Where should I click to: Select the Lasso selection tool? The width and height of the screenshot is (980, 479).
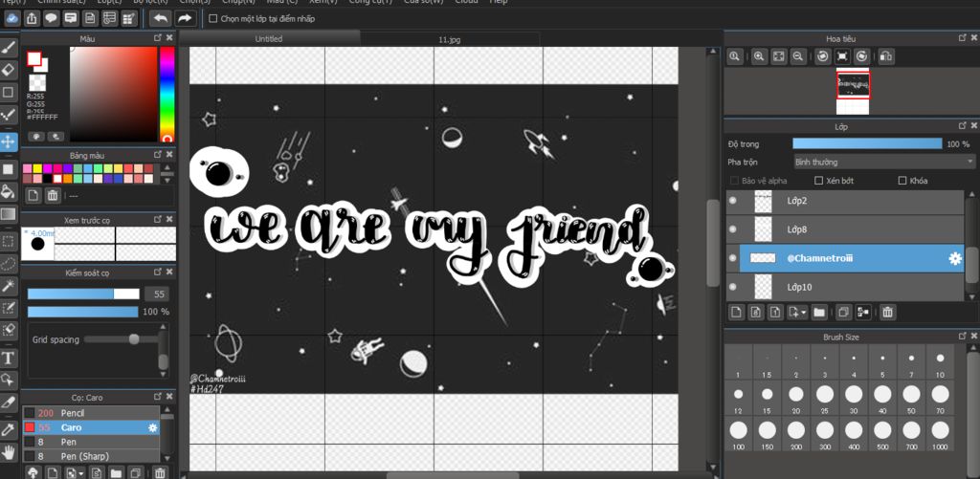pyautogui.click(x=8, y=263)
